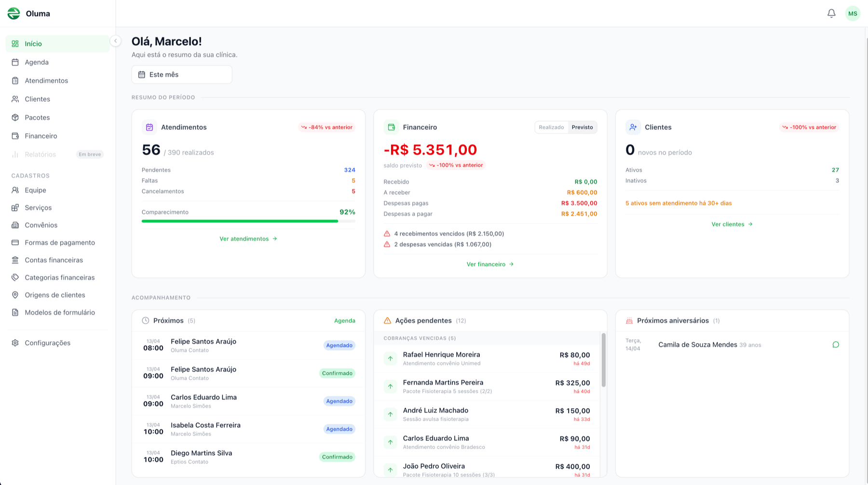Collapse the sidebar with the chevron button
This screenshot has height=485, width=868.
pos(115,41)
